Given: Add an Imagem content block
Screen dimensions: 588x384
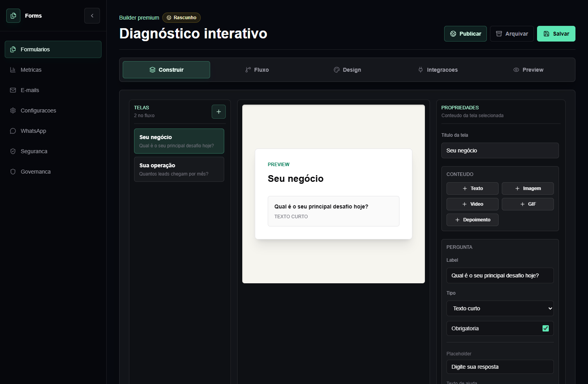Looking at the screenshot, I should [x=528, y=188].
